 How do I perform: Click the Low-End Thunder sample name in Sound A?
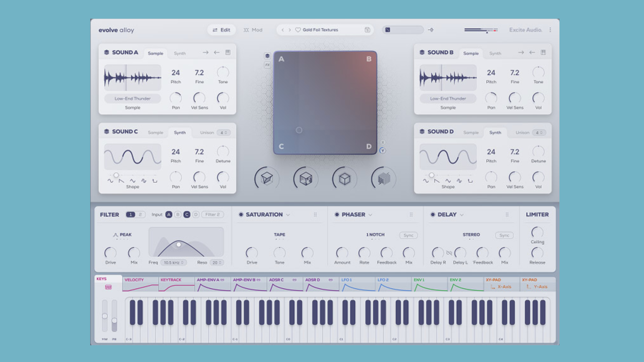[132, 99]
